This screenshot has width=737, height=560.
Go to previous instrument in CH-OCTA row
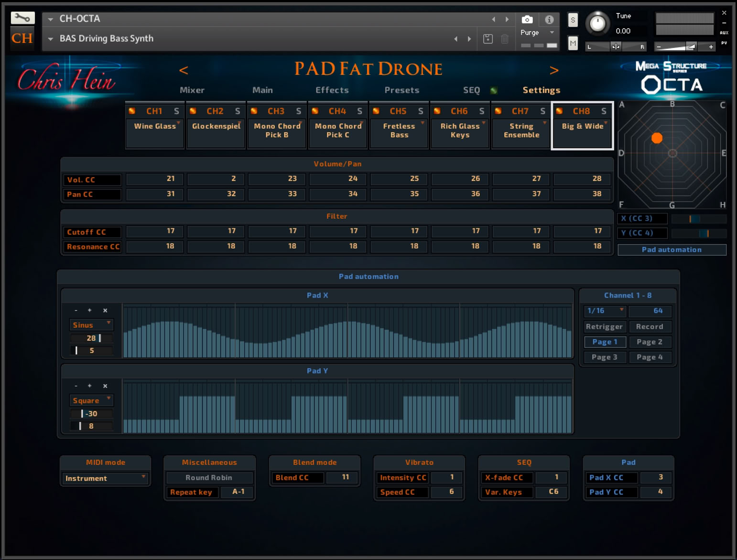coord(494,20)
